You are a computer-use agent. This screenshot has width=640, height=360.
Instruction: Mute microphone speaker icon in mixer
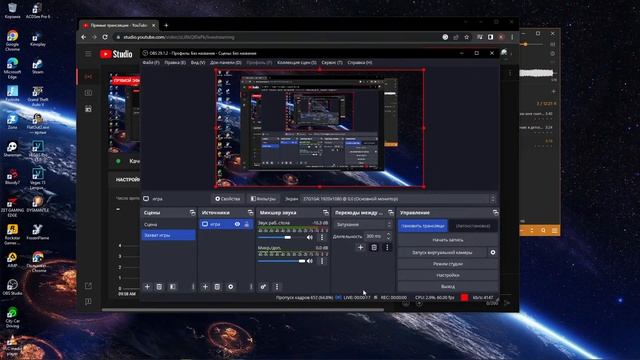310,261
